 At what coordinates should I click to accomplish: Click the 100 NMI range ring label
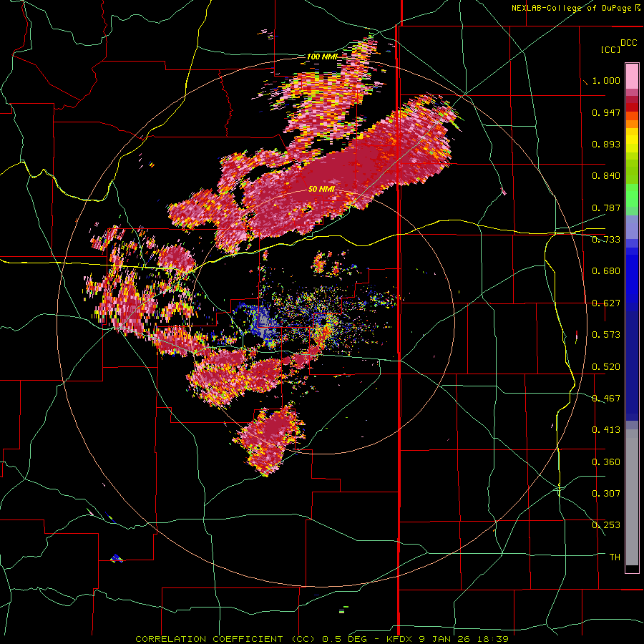click(x=321, y=57)
